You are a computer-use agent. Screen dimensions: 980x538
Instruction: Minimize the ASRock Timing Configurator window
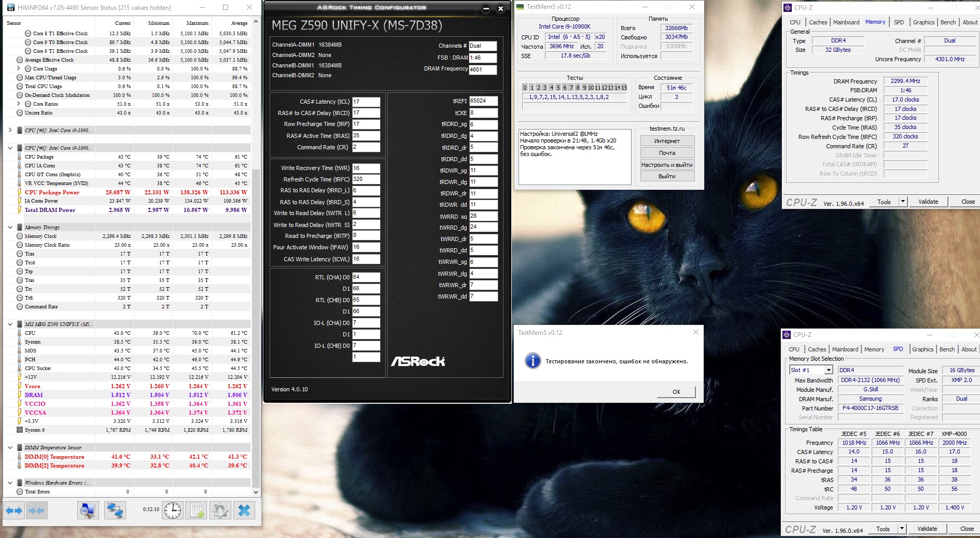(x=486, y=8)
